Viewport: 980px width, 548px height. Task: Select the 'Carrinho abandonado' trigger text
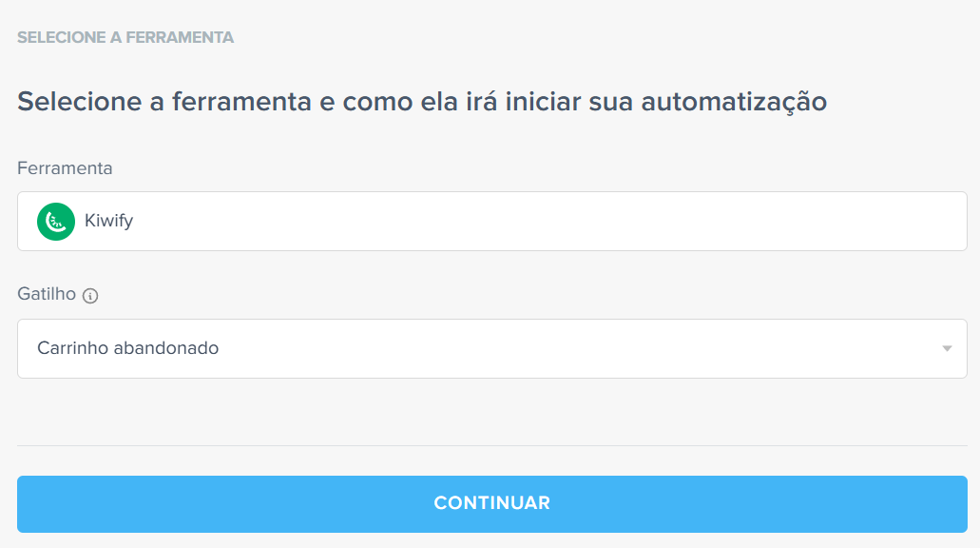[128, 348]
